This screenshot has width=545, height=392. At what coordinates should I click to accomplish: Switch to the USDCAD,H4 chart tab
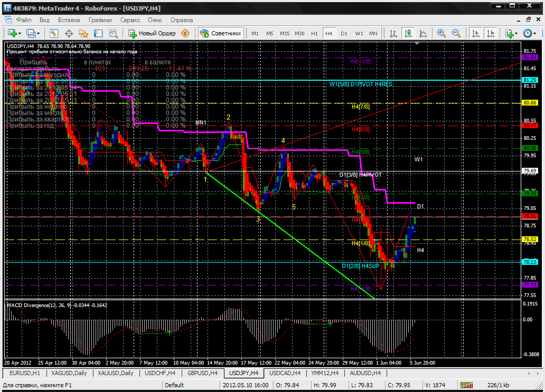(285, 373)
